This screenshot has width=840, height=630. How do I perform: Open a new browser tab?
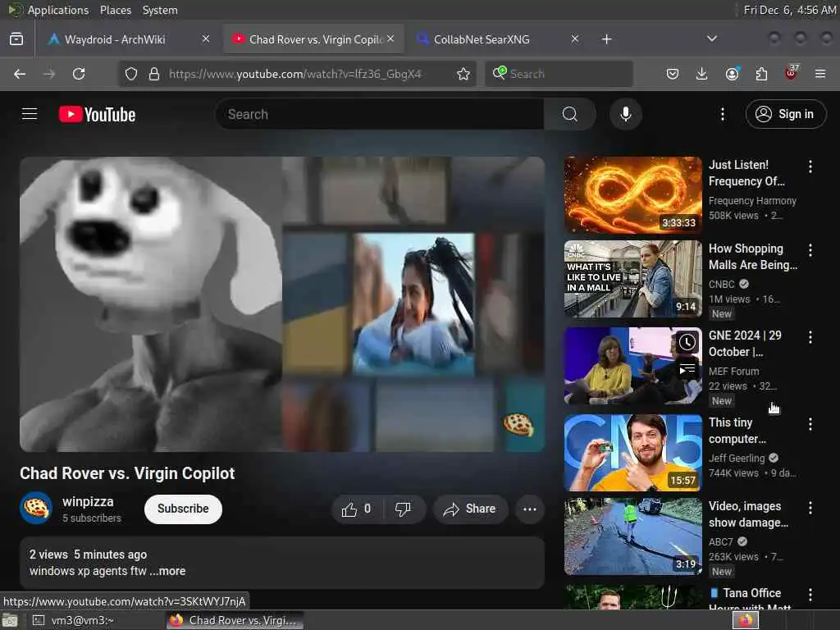[x=606, y=39]
